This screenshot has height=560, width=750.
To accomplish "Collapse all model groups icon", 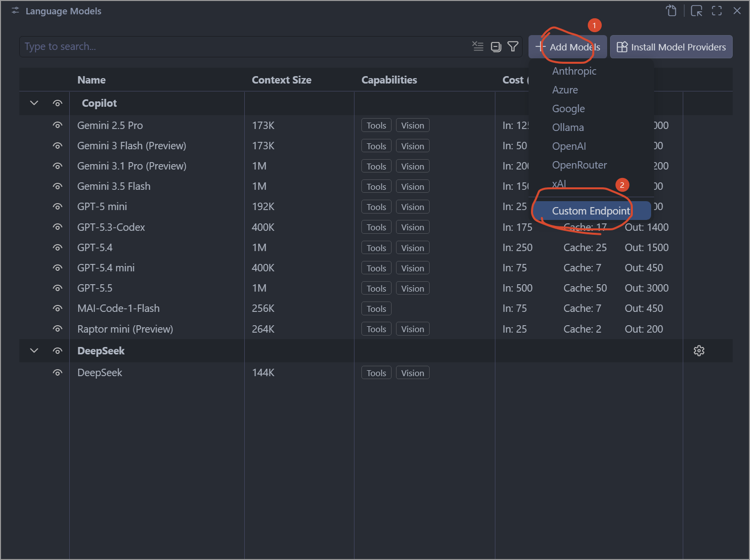I will click(x=496, y=46).
